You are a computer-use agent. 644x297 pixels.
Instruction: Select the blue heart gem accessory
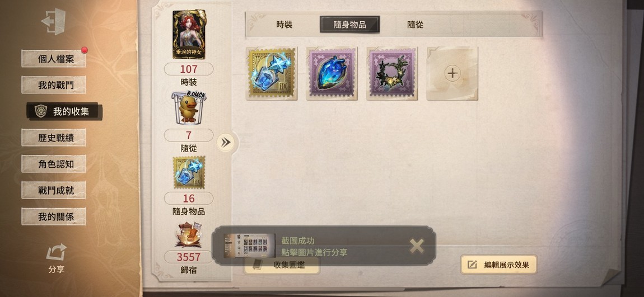pos(332,73)
